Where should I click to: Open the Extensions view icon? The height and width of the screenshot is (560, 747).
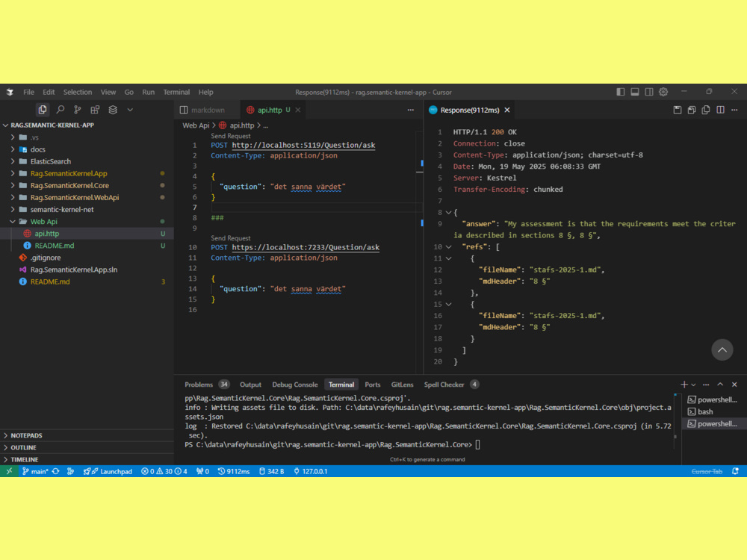pyautogui.click(x=95, y=110)
